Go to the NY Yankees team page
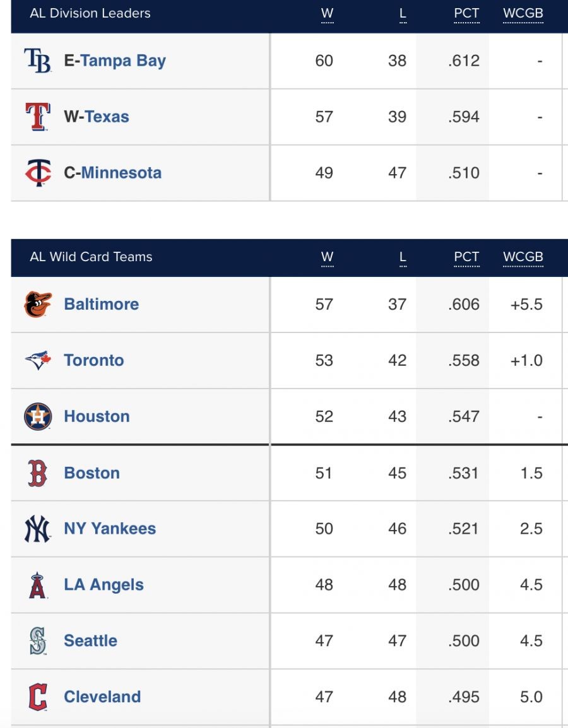 pyautogui.click(x=110, y=529)
